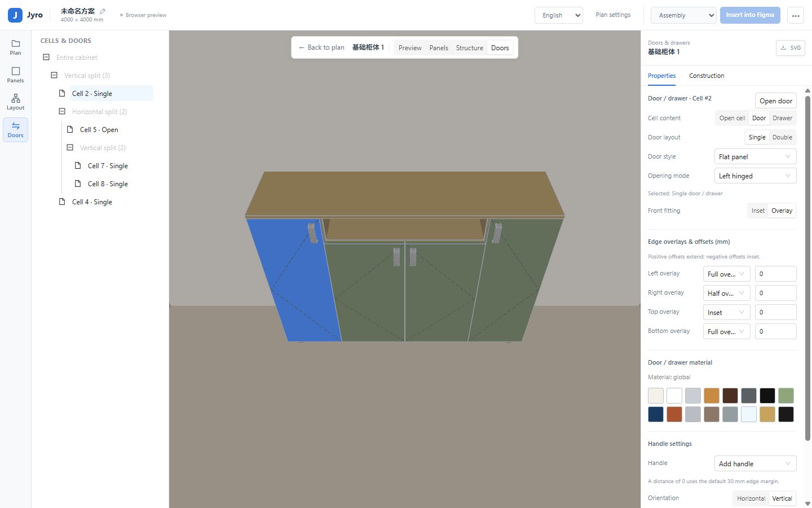This screenshot has width=812, height=508.
Task: Switch to the Panels view tab in toolbar
Action: pos(439,48)
